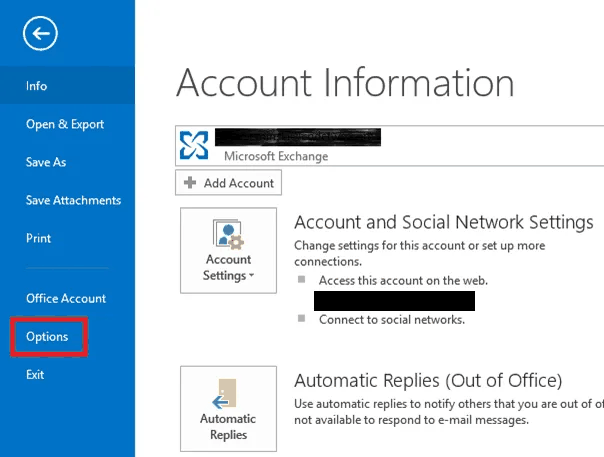Open the Automatic Replies button label

[x=228, y=427]
